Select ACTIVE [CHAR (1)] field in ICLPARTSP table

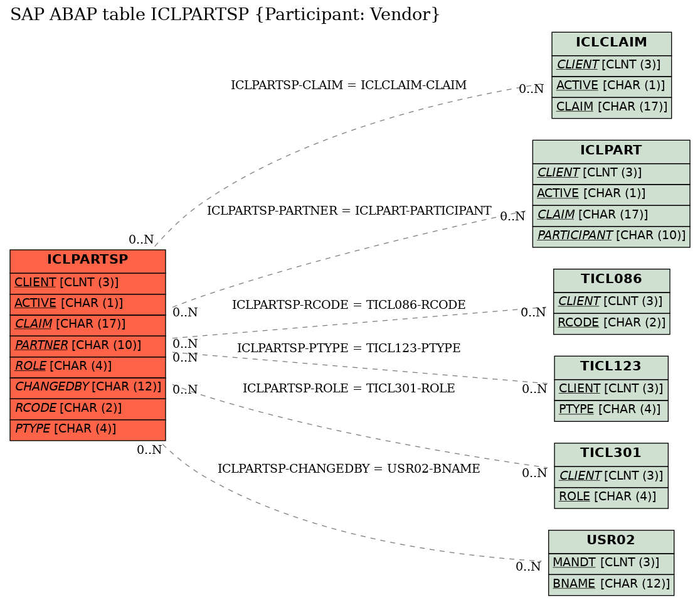pos(88,304)
